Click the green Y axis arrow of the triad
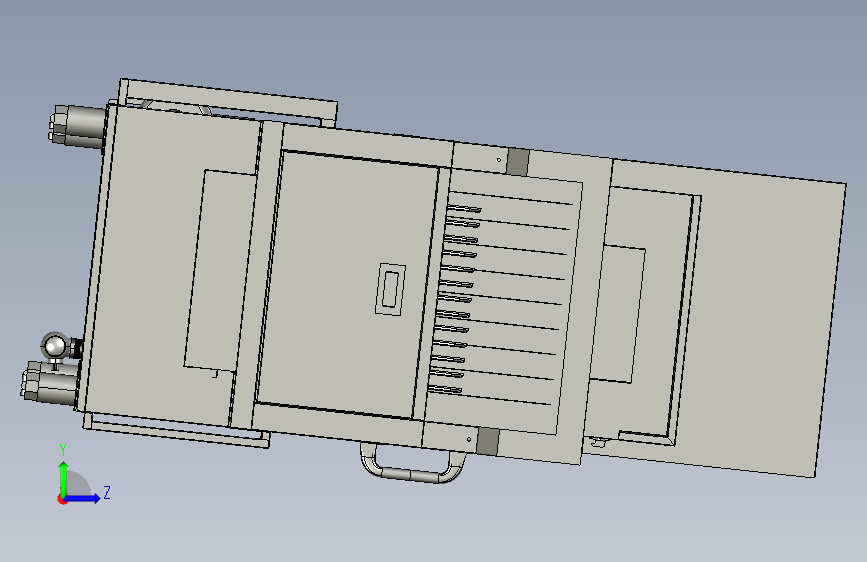The image size is (867, 562). (x=64, y=478)
